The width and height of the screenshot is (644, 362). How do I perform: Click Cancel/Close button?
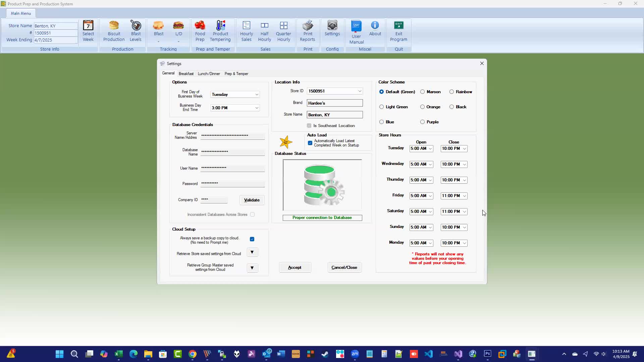click(344, 267)
